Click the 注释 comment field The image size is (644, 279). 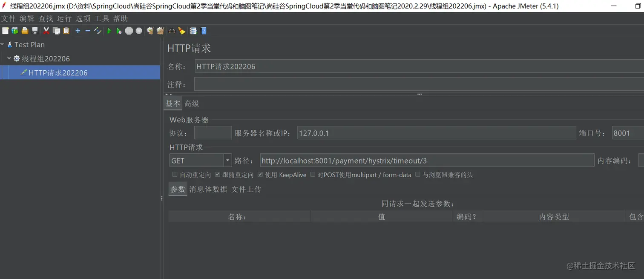coord(419,84)
